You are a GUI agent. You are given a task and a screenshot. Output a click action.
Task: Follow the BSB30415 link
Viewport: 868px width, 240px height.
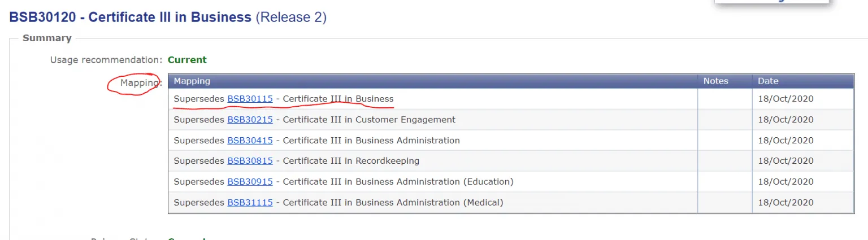[250, 140]
